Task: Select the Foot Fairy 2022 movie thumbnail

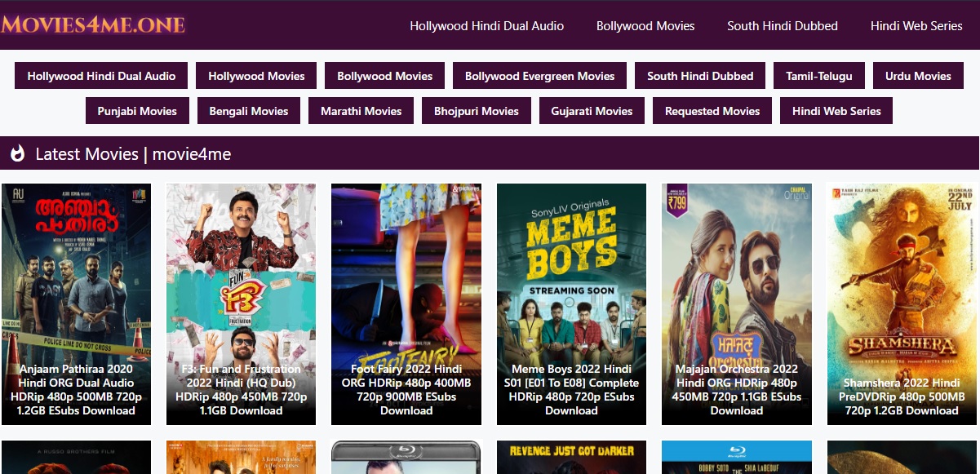Action: tap(406, 304)
